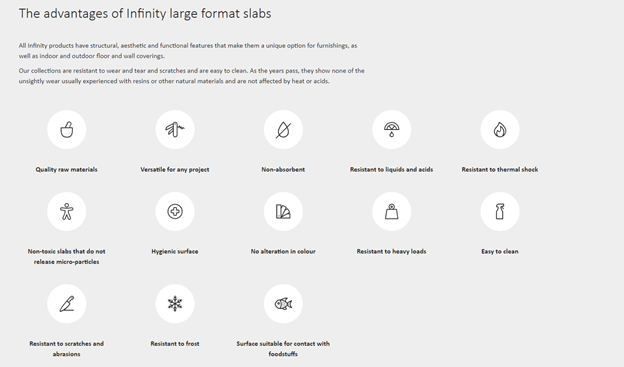This screenshot has width=624, height=367.
Task: Select the snowflake Resistant to frost icon
Action: pyautogui.click(x=175, y=304)
